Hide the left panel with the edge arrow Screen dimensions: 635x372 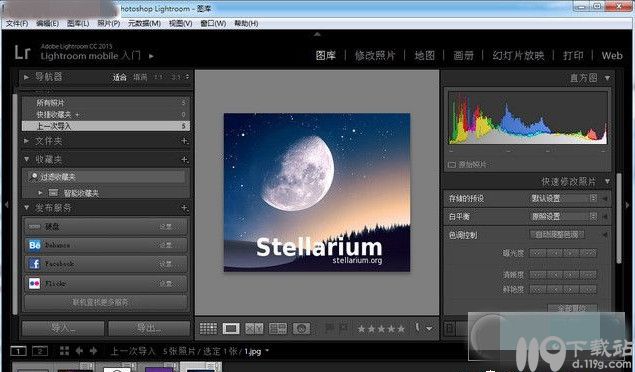point(6,205)
